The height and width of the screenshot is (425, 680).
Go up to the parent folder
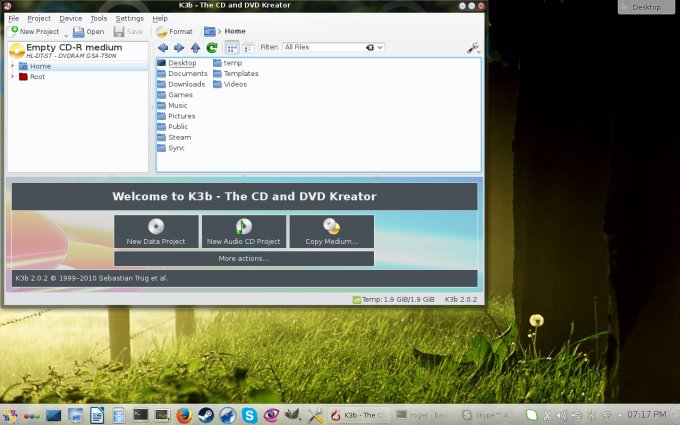(x=195, y=47)
